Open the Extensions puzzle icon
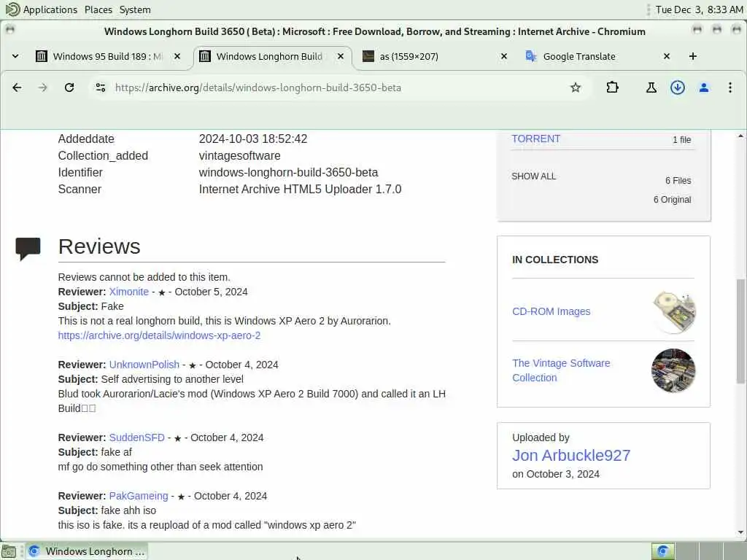This screenshot has width=747, height=560. click(613, 87)
